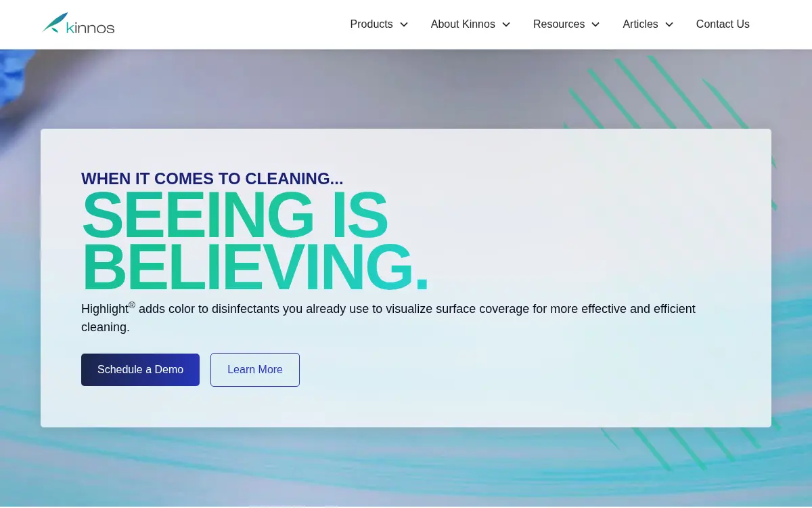Click the Schedule a Demo button
Screen dimensions: 812x508
point(140,370)
